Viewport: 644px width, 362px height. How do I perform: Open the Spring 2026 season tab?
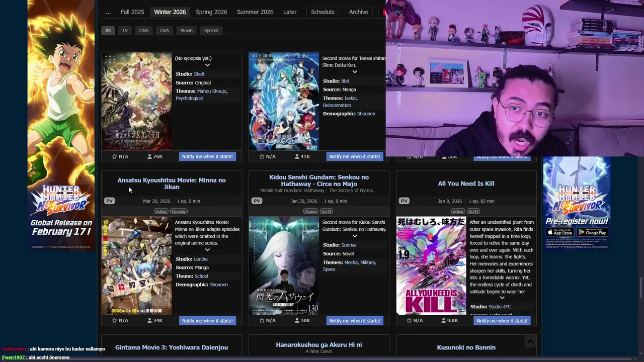[x=211, y=12]
